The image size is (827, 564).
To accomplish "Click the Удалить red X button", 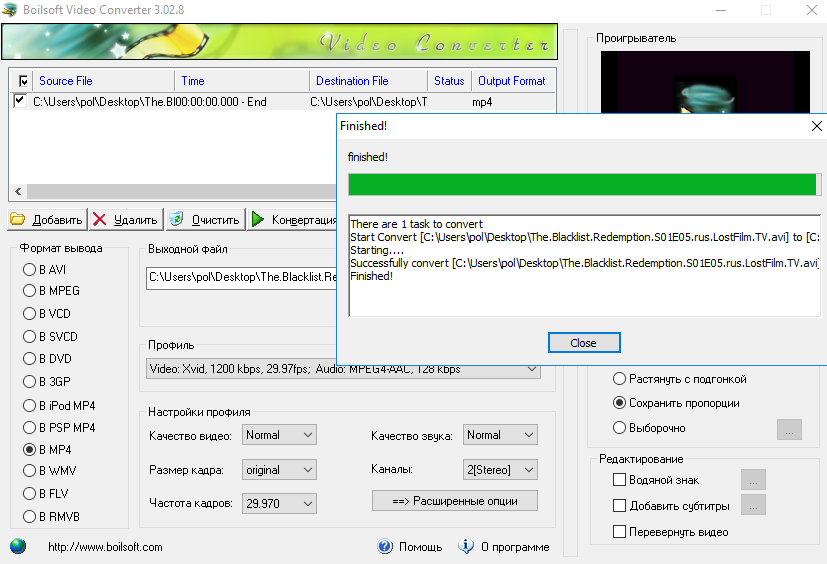I will click(126, 219).
